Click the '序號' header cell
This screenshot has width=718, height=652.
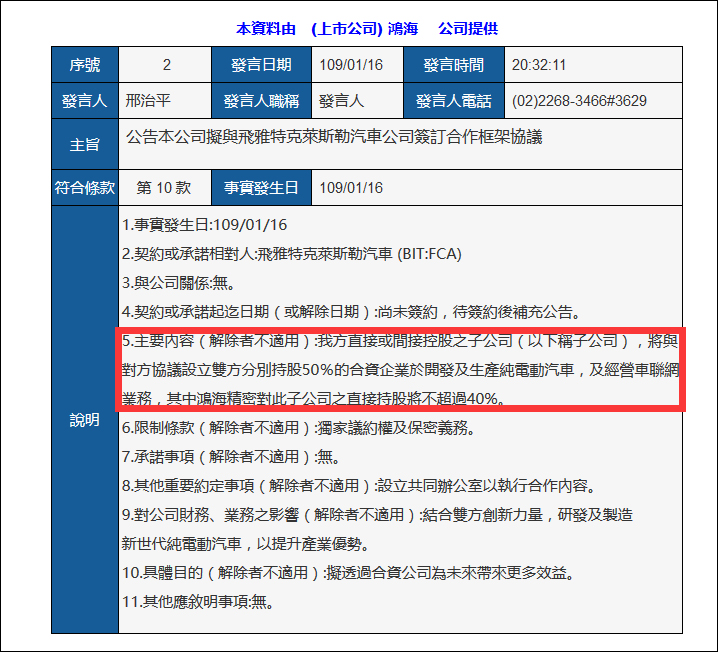click(85, 65)
